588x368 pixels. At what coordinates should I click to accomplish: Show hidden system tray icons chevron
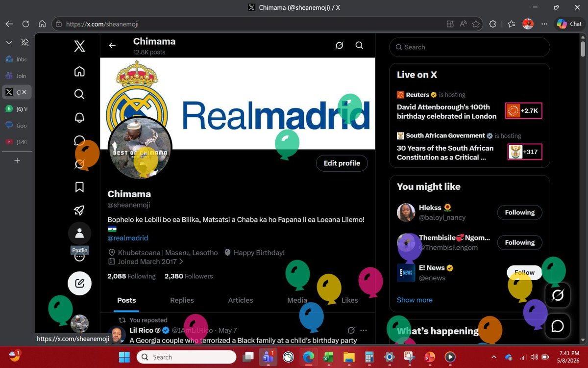[494, 357]
